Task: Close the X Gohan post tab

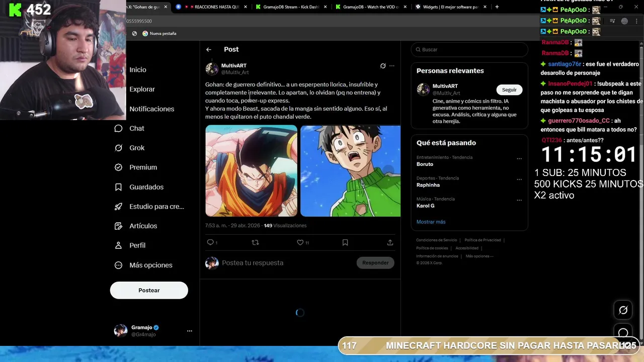Action: [166, 7]
